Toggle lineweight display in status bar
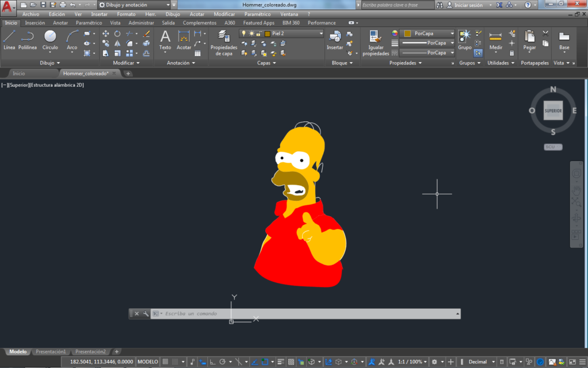The image size is (588, 368). tap(281, 362)
